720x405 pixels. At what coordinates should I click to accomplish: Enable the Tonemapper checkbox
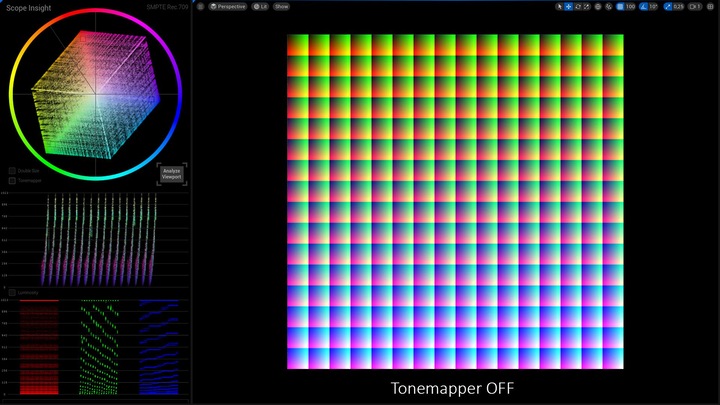pos(12,180)
